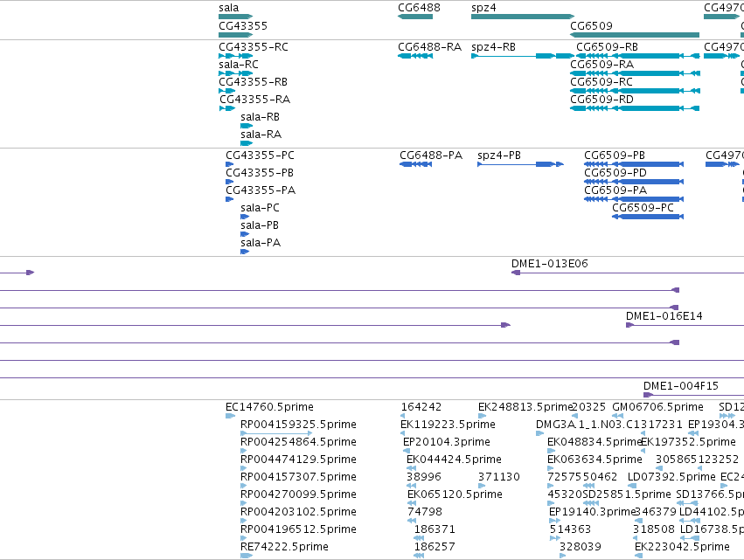Image resolution: width=744 pixels, height=560 pixels.
Task: Select EST GM06706.5prime
Action: [617, 416]
